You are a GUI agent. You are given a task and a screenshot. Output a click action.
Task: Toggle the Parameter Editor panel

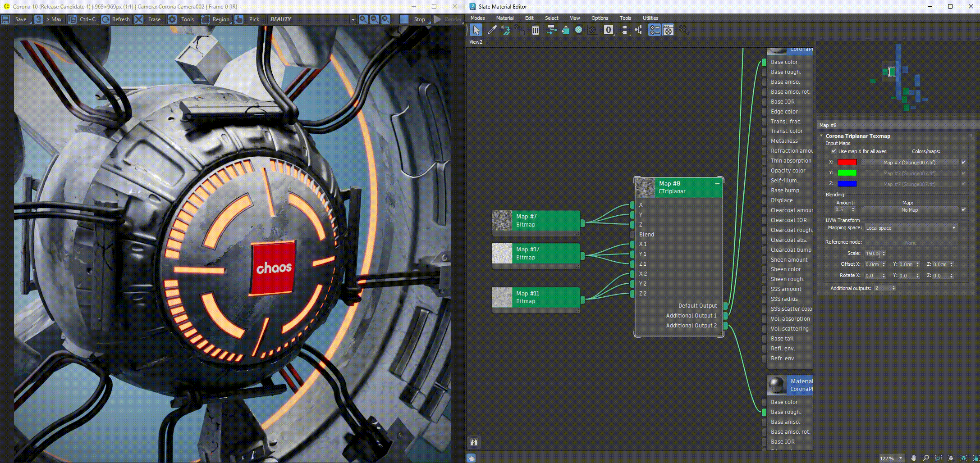[668, 30]
